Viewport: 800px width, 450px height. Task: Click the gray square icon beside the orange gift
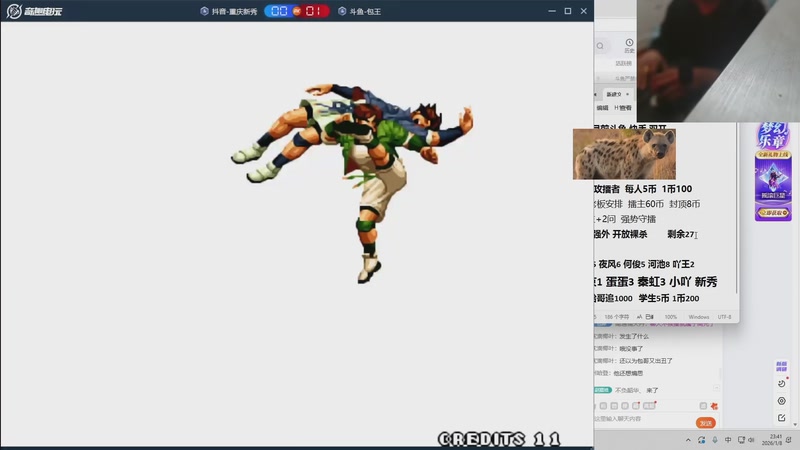tap(703, 406)
